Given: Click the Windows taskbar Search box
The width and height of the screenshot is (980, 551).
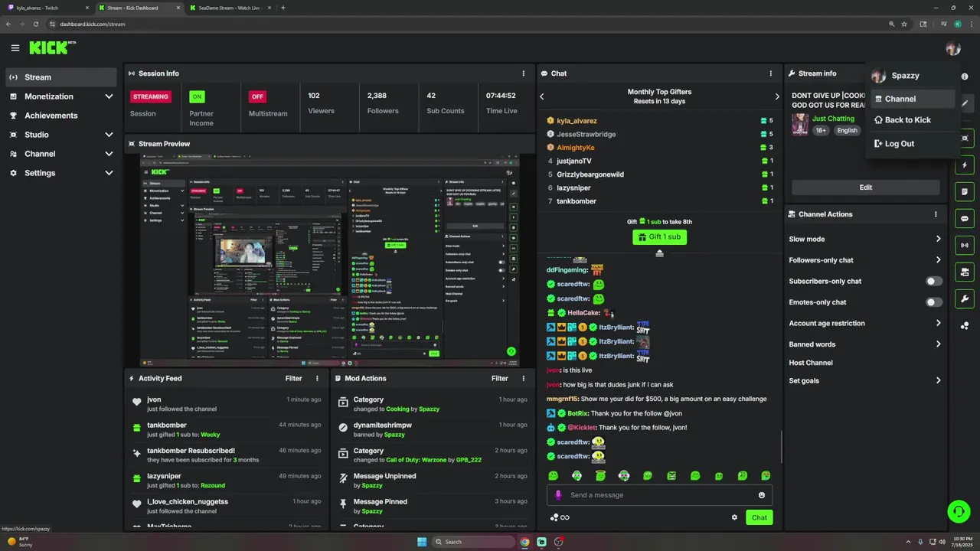Looking at the screenshot, I should 473,542.
